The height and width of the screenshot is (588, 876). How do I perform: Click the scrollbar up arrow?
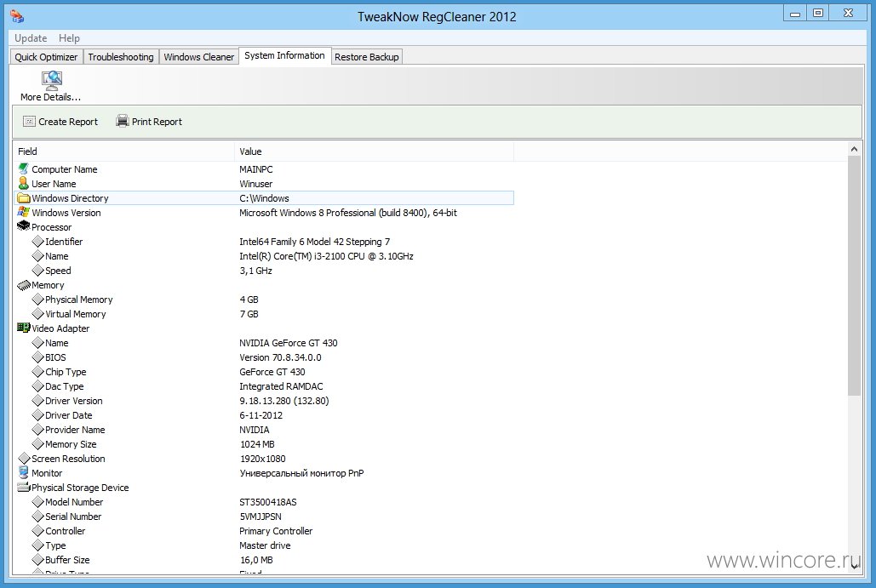coord(854,149)
